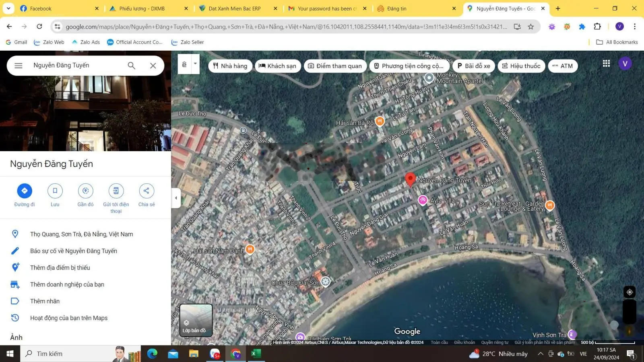Open the Google apps grid
The width and height of the screenshot is (644, 362).
click(606, 64)
